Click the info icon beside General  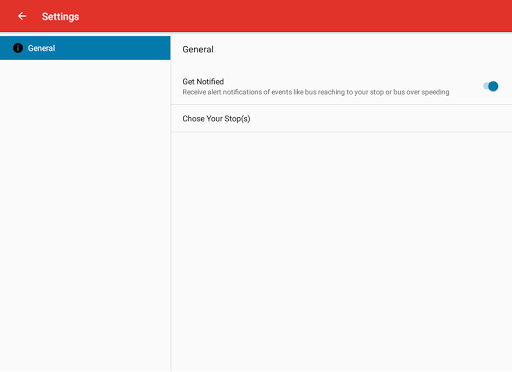[18, 48]
